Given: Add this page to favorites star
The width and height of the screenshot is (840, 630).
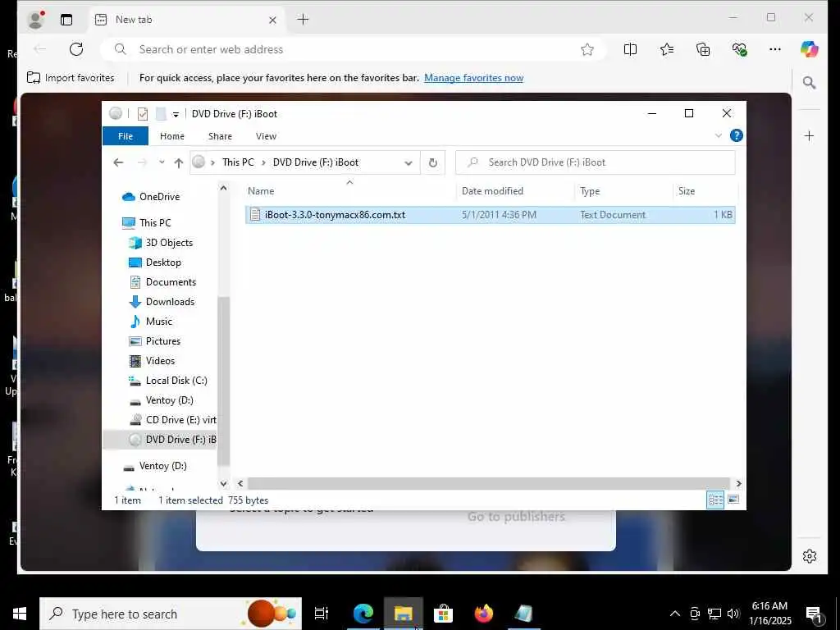Looking at the screenshot, I should [x=587, y=49].
